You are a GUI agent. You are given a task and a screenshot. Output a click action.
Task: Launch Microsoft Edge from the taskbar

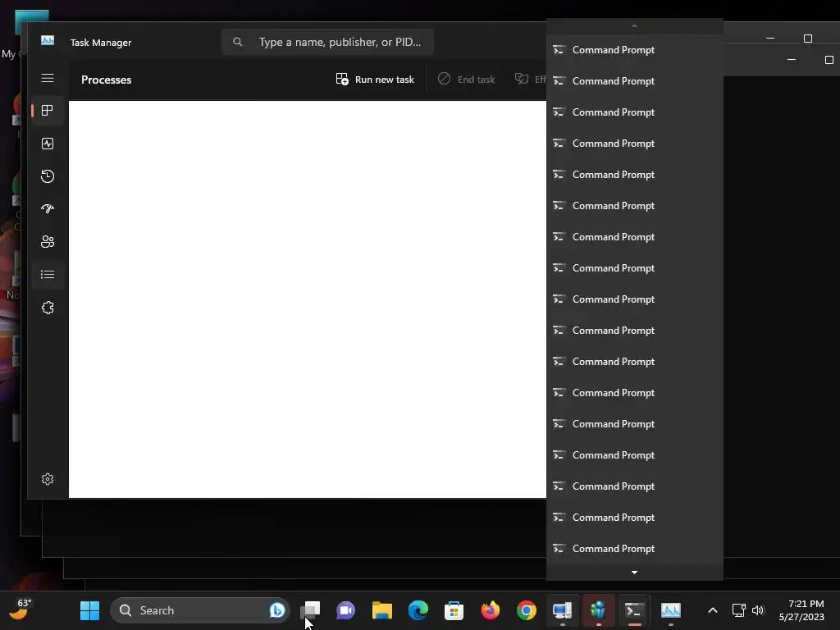click(418, 610)
